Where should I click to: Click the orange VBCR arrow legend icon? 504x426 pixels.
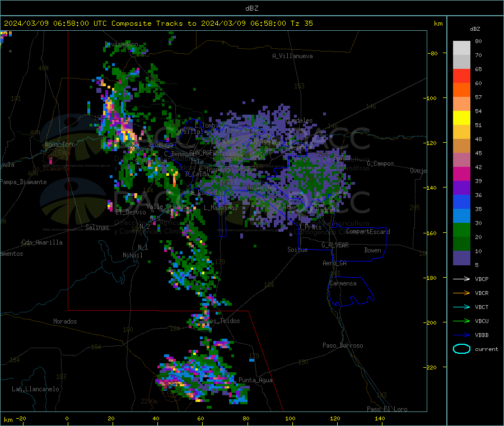tap(461, 293)
